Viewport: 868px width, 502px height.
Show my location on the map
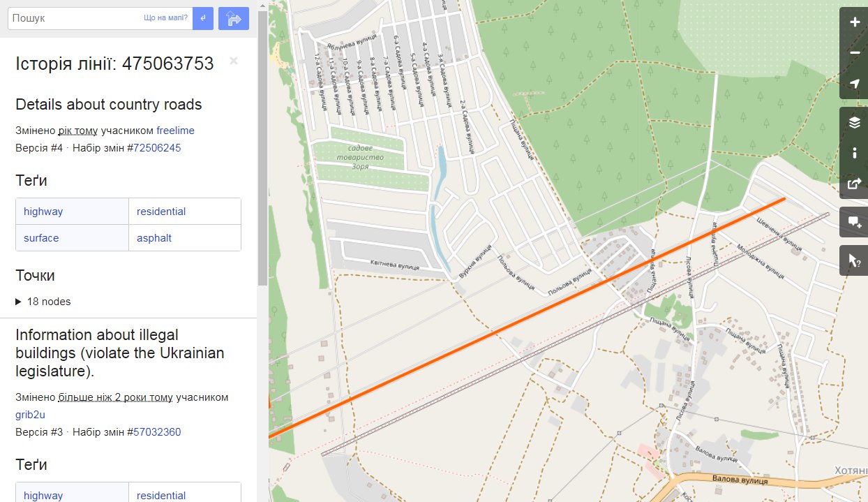click(x=854, y=84)
